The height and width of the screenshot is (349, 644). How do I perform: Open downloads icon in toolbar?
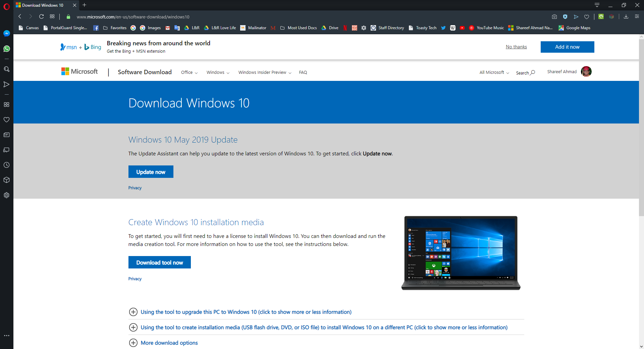tap(626, 16)
